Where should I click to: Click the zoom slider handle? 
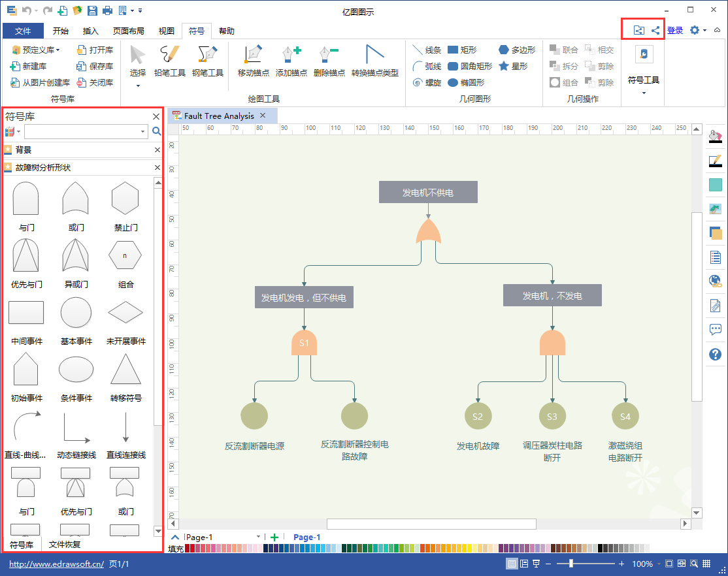[571, 564]
